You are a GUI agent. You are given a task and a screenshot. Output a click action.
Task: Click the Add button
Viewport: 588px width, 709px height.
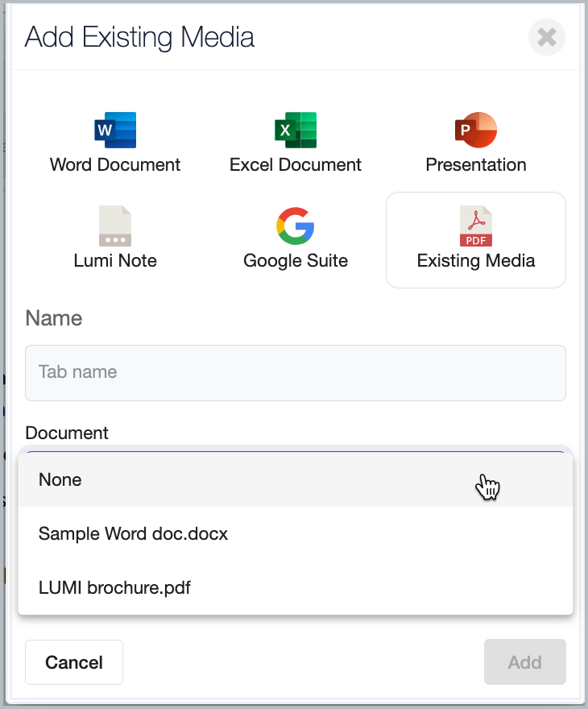pyautogui.click(x=524, y=662)
